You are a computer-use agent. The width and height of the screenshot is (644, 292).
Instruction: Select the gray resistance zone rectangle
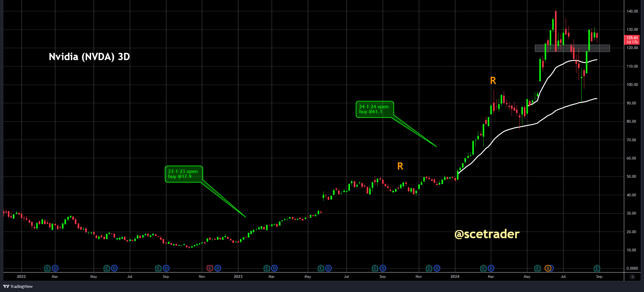572,48
